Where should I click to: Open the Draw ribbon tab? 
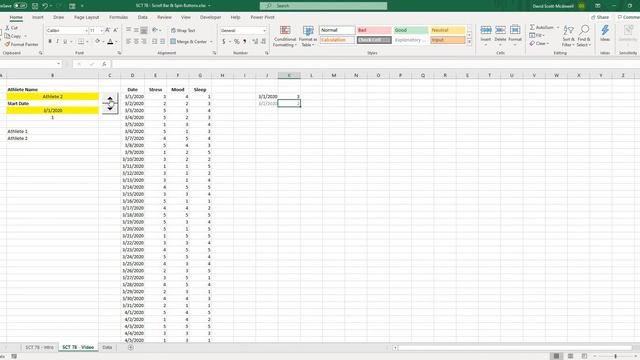(x=58, y=17)
